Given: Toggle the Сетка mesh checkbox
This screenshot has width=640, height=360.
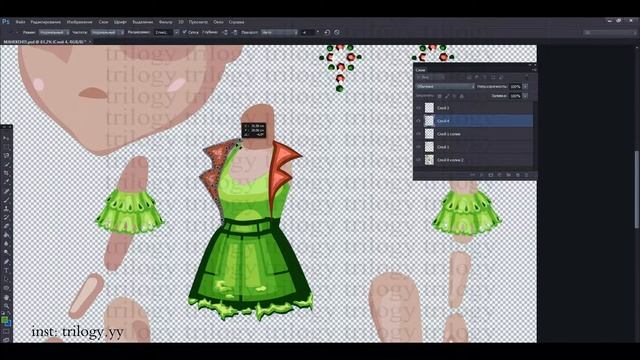Looking at the screenshot, I should 184,32.
